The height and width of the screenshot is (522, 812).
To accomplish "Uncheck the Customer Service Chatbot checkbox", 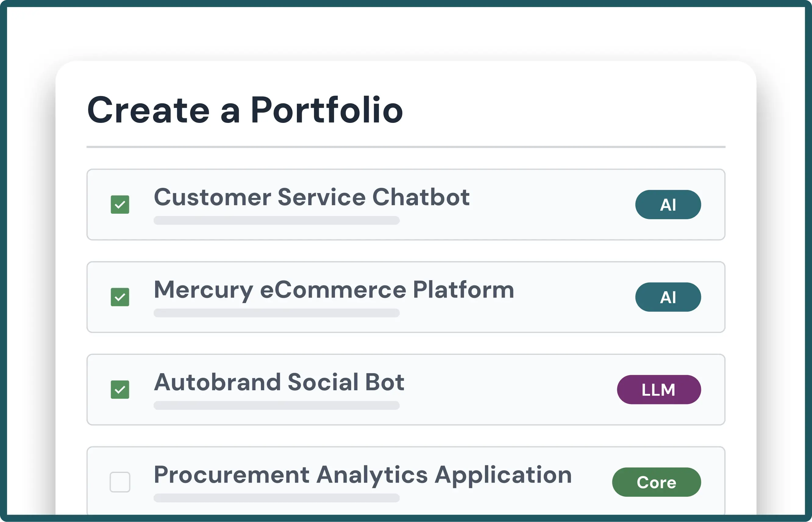I will [x=120, y=204].
